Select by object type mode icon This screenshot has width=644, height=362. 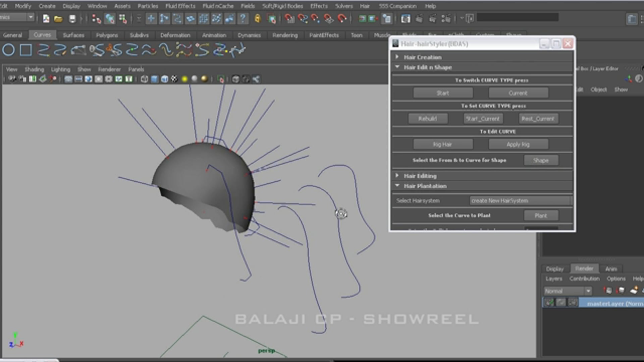point(110,19)
